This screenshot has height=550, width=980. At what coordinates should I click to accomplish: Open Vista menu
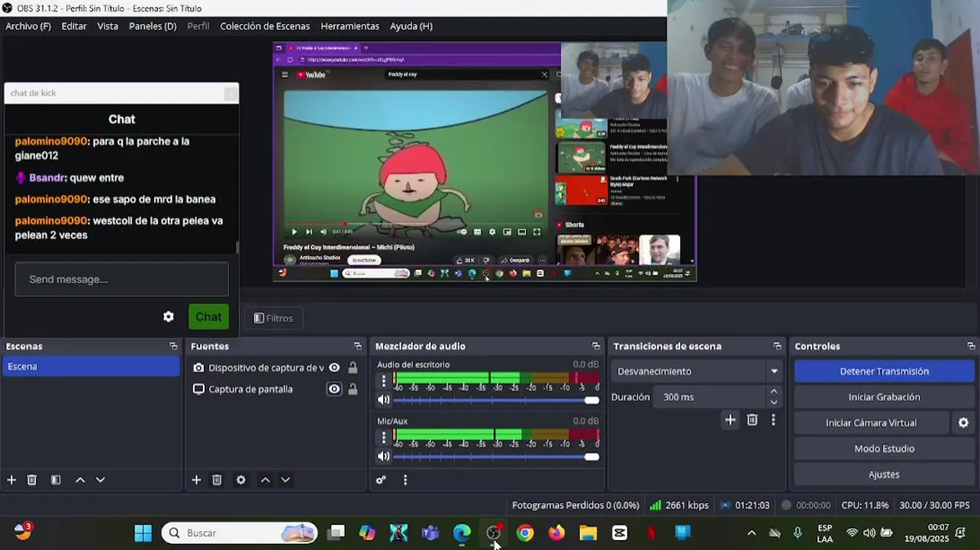point(108,26)
